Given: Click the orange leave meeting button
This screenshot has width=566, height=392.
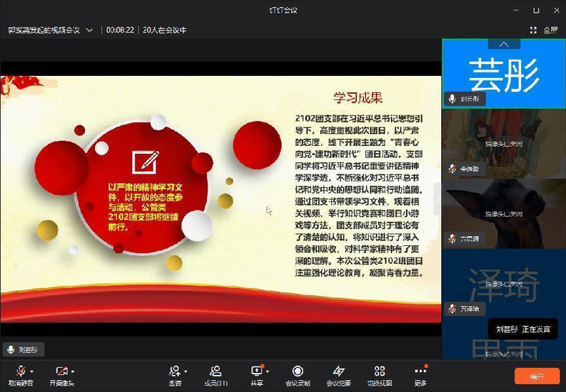Looking at the screenshot, I should tap(537, 376).
